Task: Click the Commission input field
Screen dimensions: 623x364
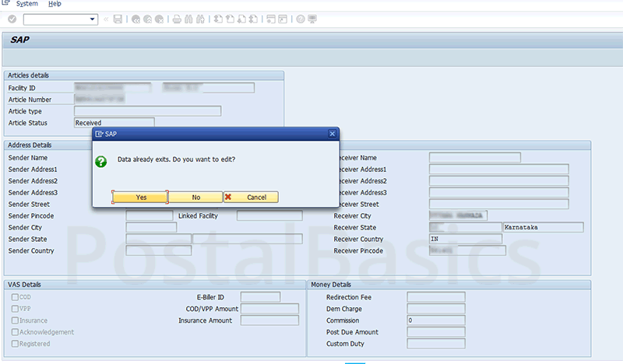Action: click(x=435, y=320)
